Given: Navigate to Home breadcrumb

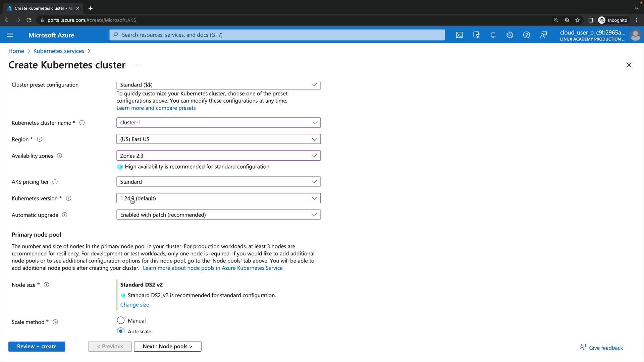Looking at the screenshot, I should click(16, 51).
